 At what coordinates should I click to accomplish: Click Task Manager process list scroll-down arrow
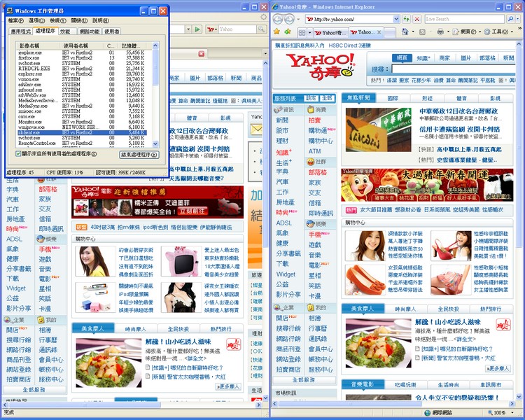tap(155, 143)
